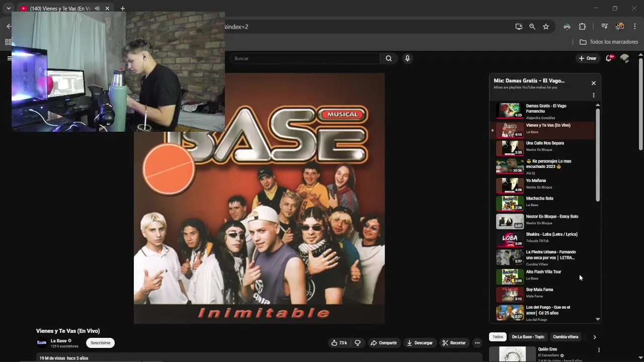The image size is (644, 362).
Task: Dislike the video with thumbs down
Action: [x=358, y=343]
